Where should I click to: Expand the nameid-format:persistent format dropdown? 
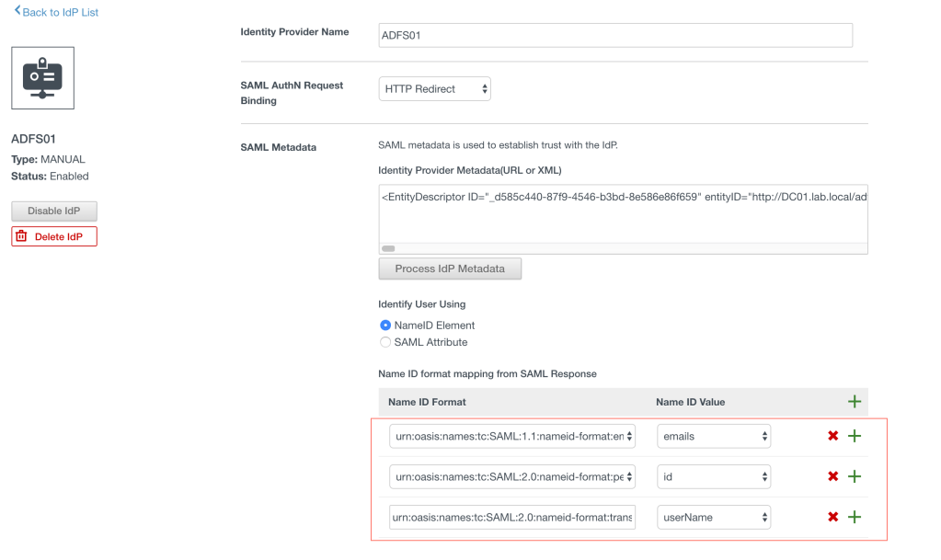(x=512, y=476)
